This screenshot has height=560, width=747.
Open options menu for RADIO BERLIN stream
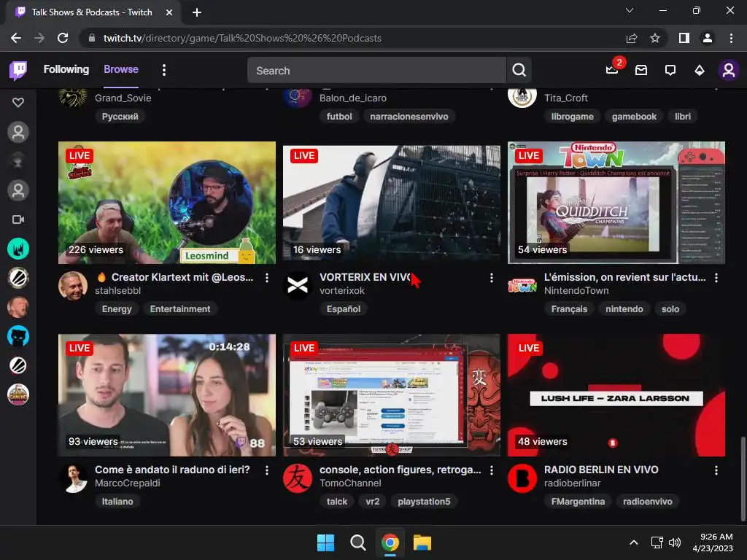coord(716,470)
